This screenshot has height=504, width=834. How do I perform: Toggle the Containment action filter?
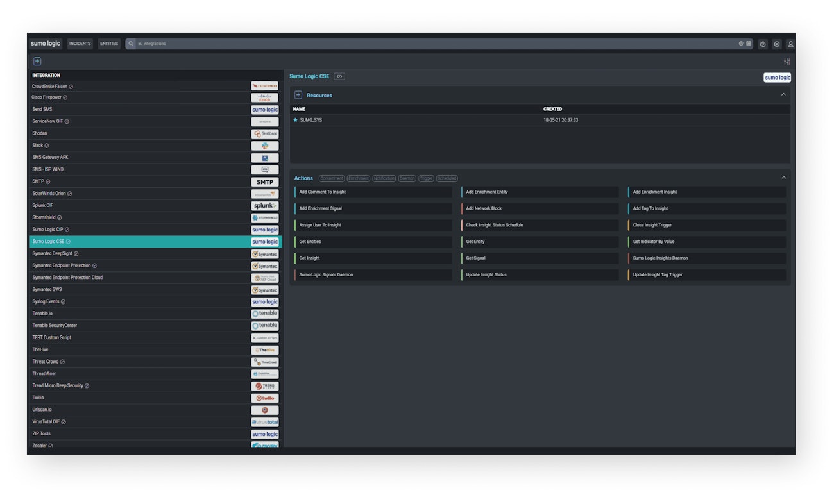332,178
